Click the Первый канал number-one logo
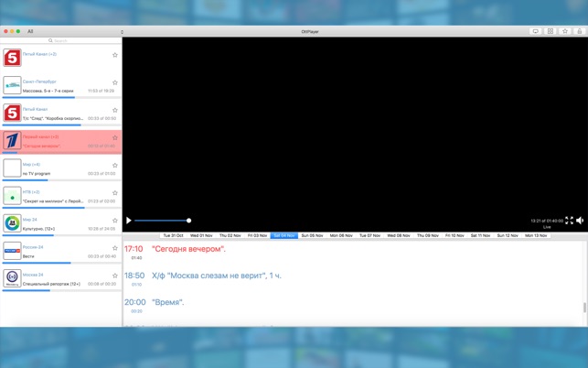 [x=12, y=140]
